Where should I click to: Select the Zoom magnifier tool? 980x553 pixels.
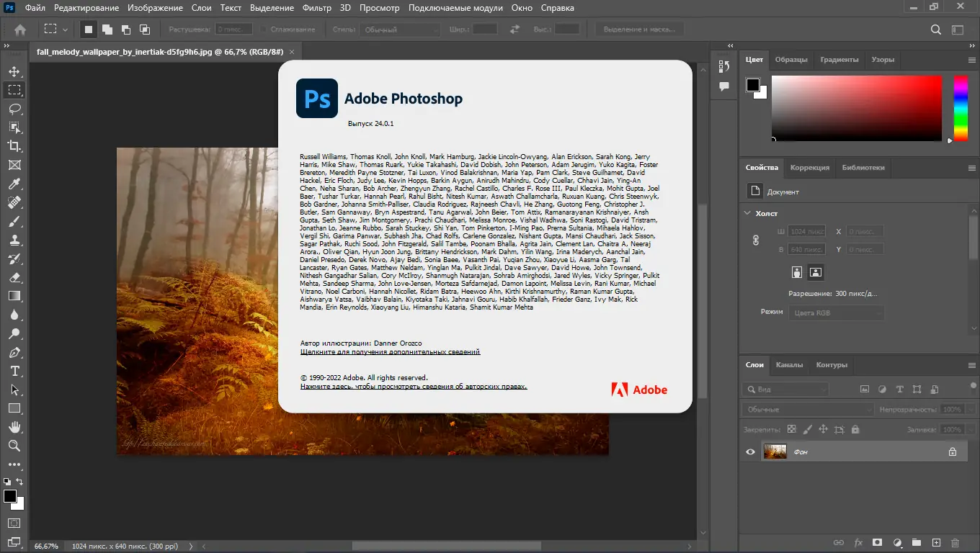(14, 446)
